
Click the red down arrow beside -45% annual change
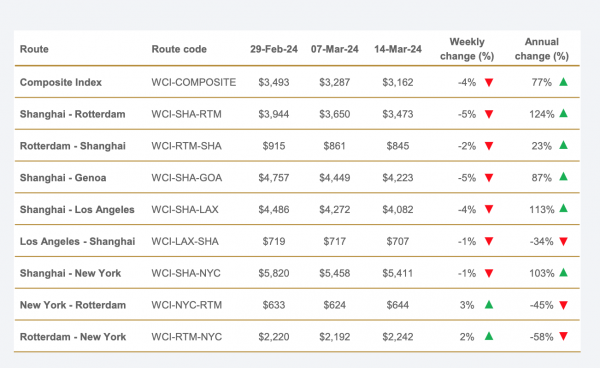[563, 305]
